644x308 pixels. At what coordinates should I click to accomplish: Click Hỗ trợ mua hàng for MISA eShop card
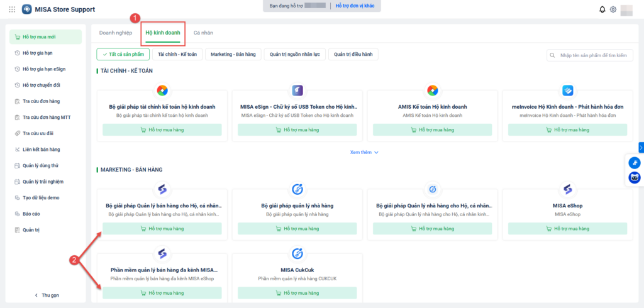click(x=568, y=229)
